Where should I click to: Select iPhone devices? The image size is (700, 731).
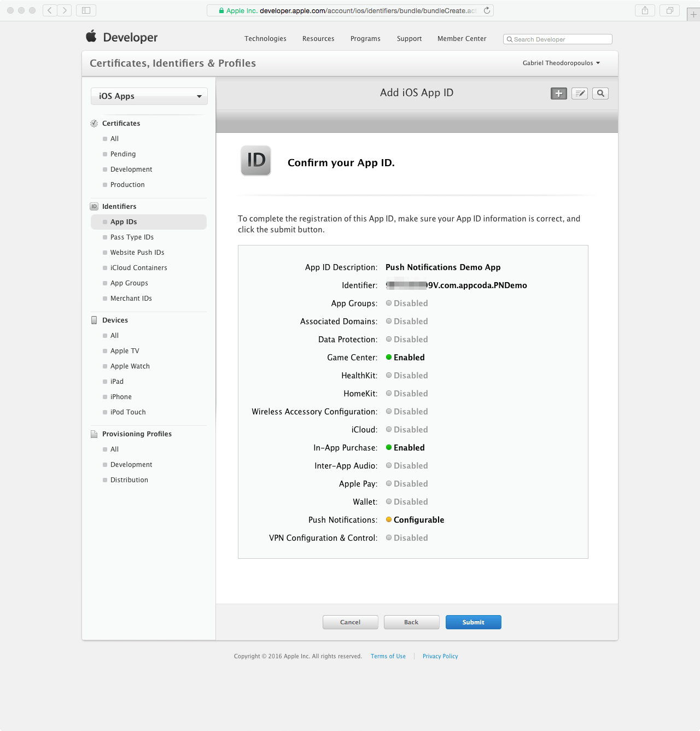(x=121, y=397)
